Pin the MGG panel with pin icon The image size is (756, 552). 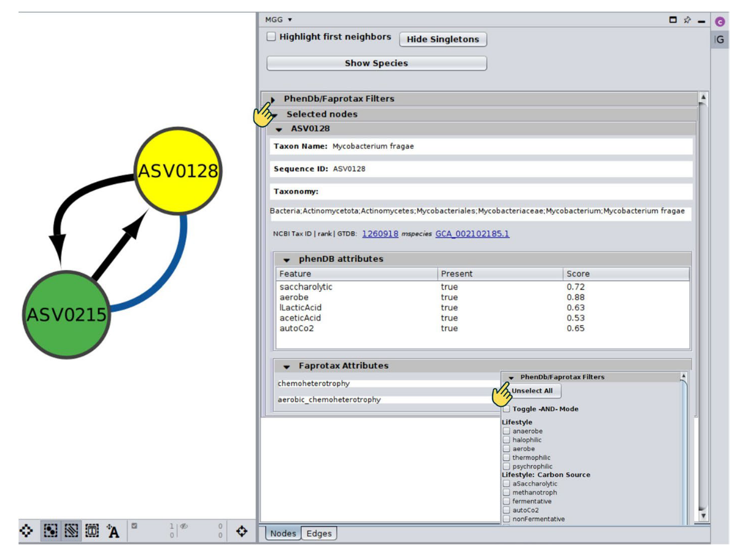click(x=687, y=20)
